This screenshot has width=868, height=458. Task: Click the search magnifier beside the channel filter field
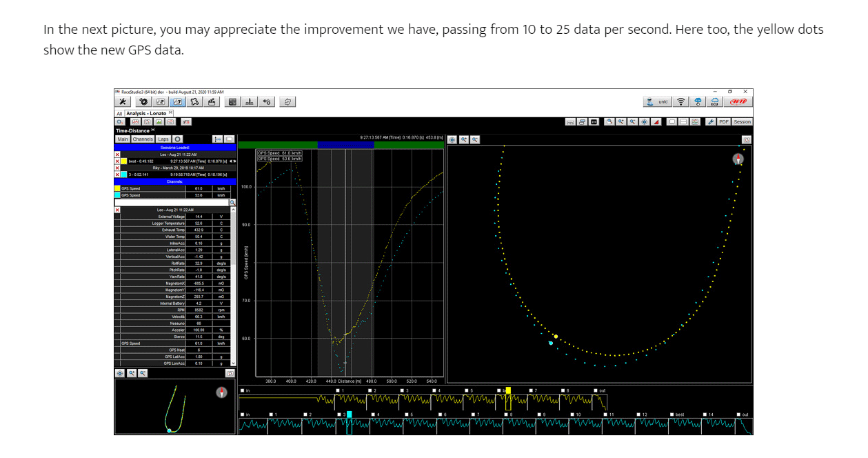[x=232, y=202]
